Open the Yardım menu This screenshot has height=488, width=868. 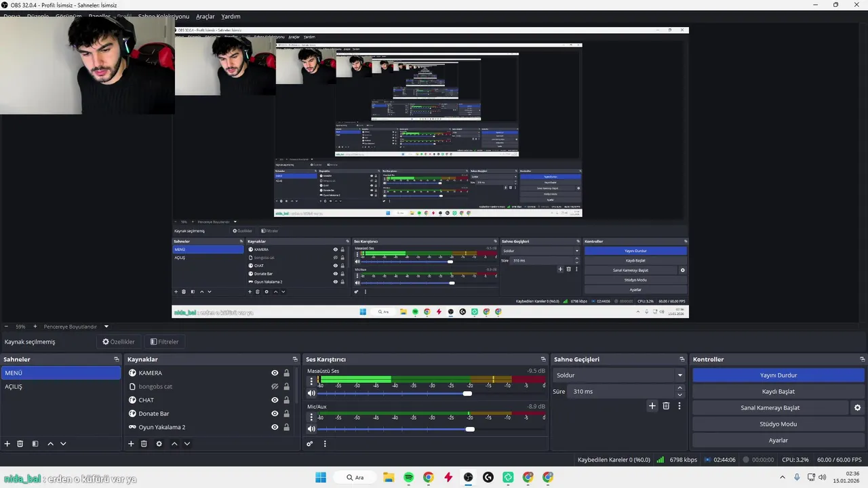pos(231,16)
